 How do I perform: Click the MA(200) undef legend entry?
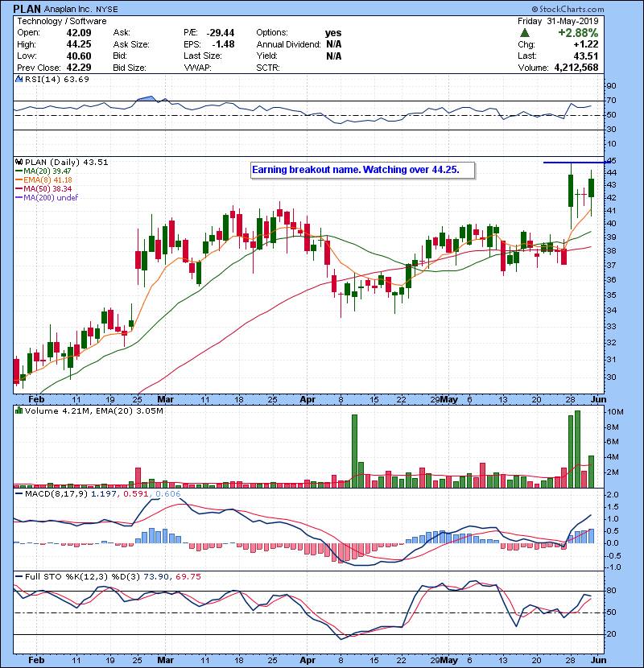pos(47,197)
